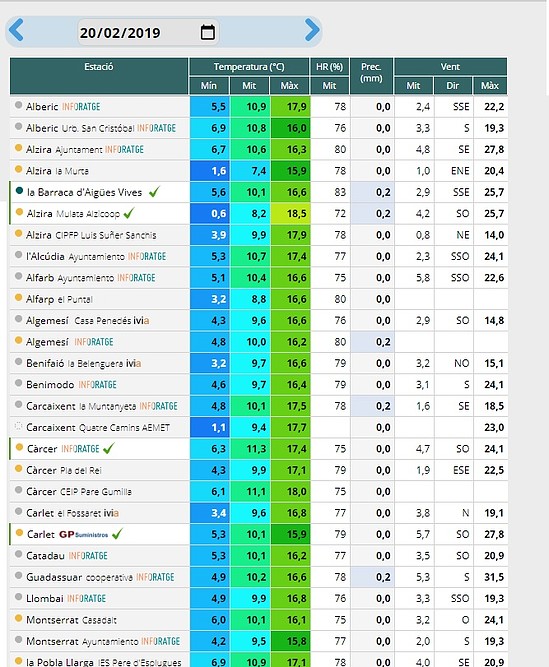The image size is (549, 667).
Task: Go to previous day with left arrow
Action: click(x=16, y=30)
